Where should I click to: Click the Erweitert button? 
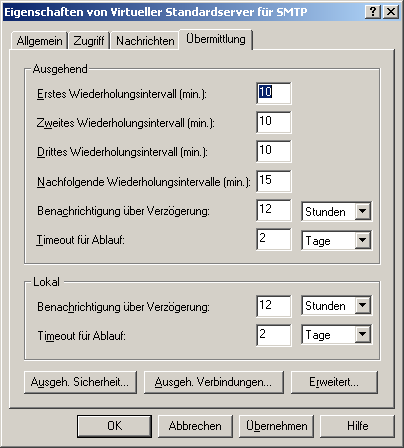(334, 382)
